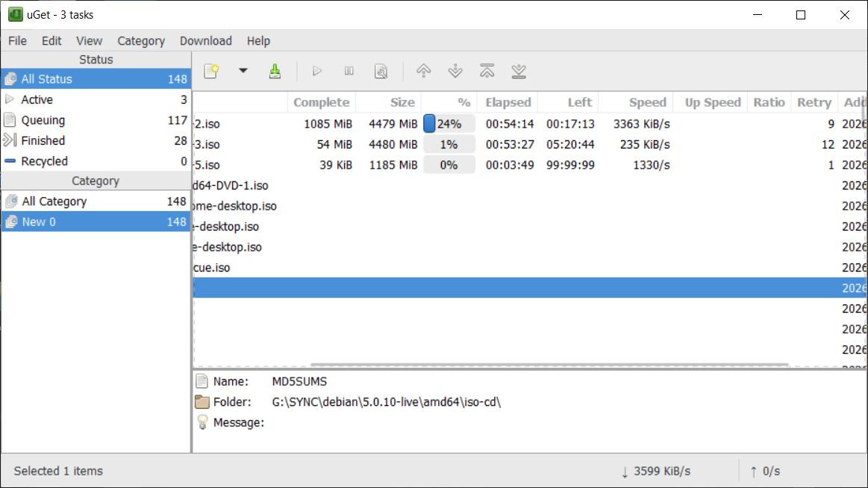Screen dimensions: 868x488
Task: Click the uGet application icon in title bar
Action: coord(15,14)
